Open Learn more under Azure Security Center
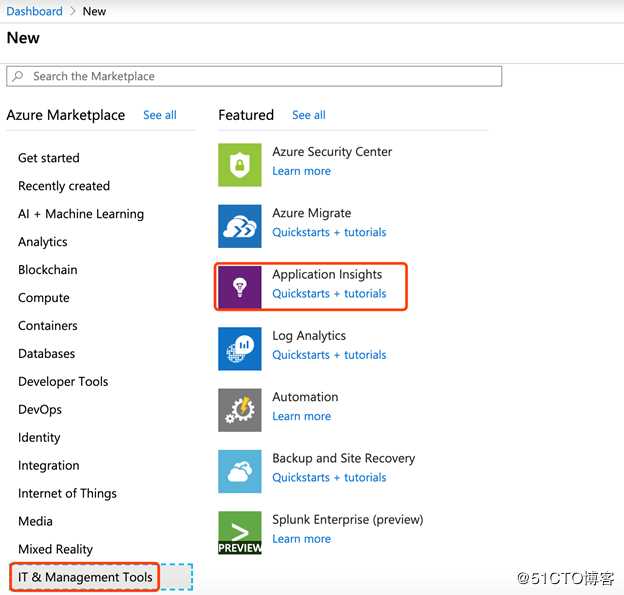This screenshot has width=624, height=595. pyautogui.click(x=301, y=171)
